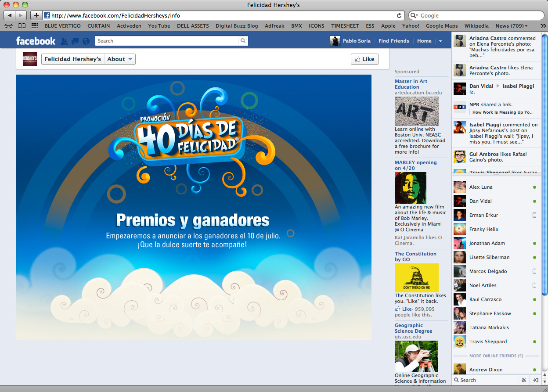Expand the About dropdown on the page
The height and width of the screenshot is (392, 548).
click(x=120, y=59)
